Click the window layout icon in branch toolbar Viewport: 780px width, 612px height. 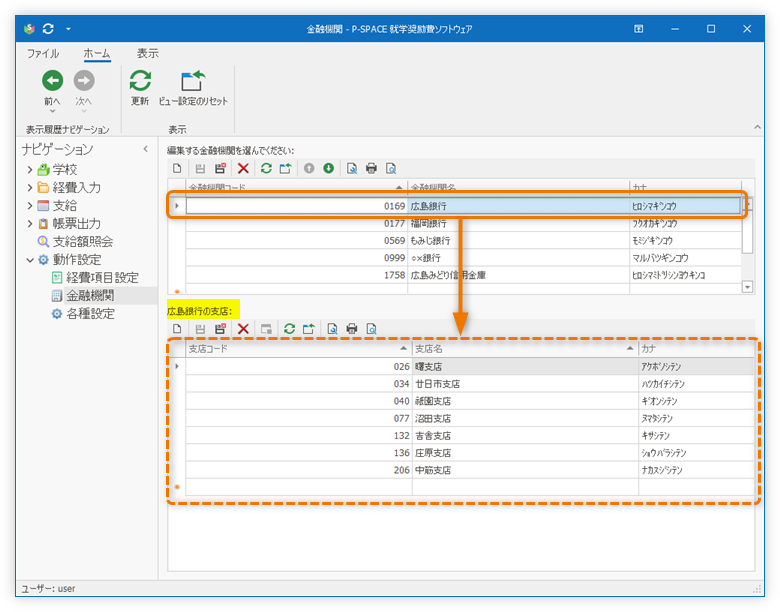pyautogui.click(x=266, y=329)
